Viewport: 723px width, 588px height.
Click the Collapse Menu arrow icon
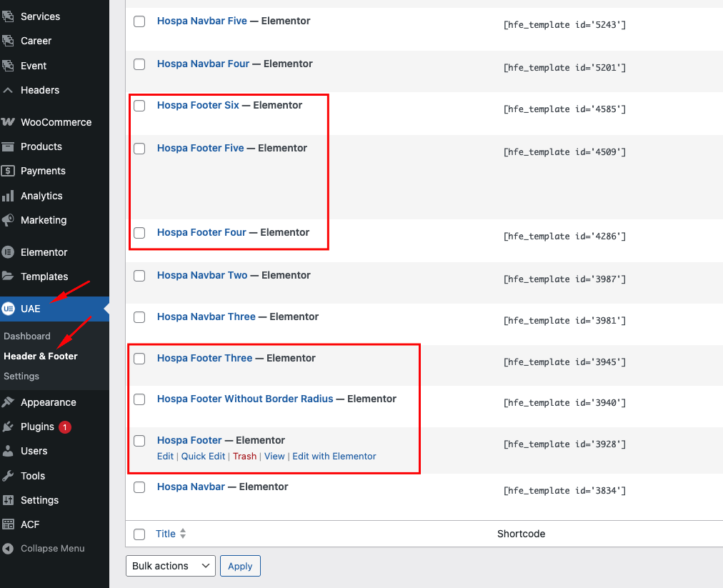(8, 548)
